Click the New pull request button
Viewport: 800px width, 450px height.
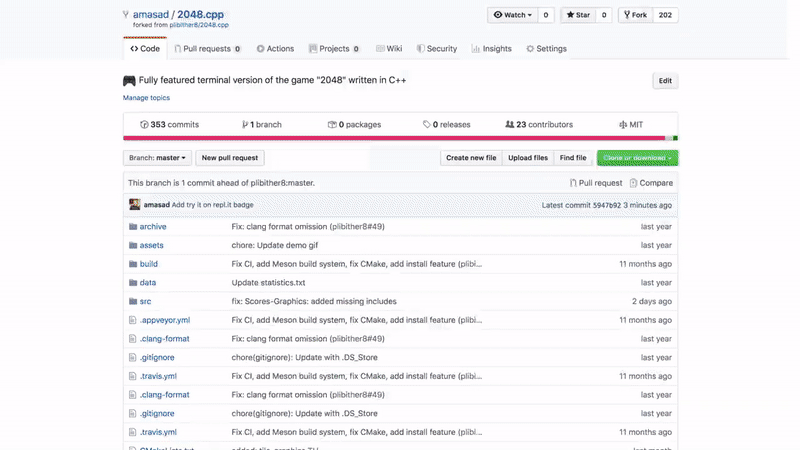tap(230, 158)
